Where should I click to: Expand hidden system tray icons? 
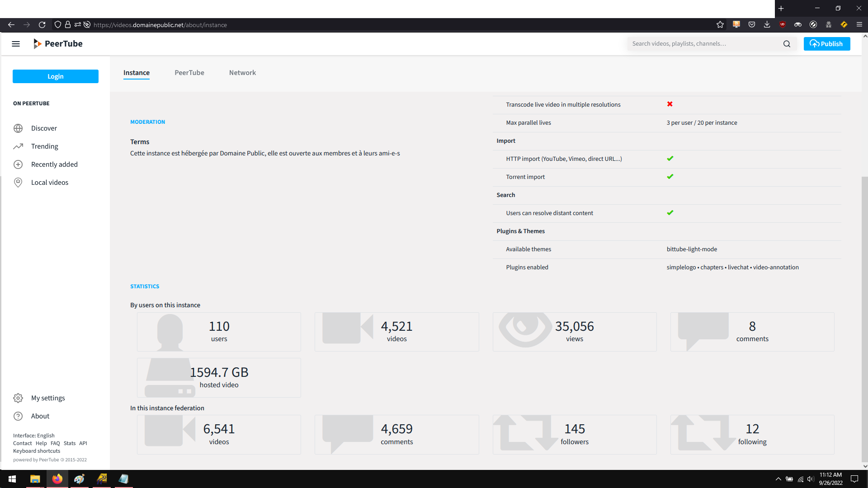[779, 479]
